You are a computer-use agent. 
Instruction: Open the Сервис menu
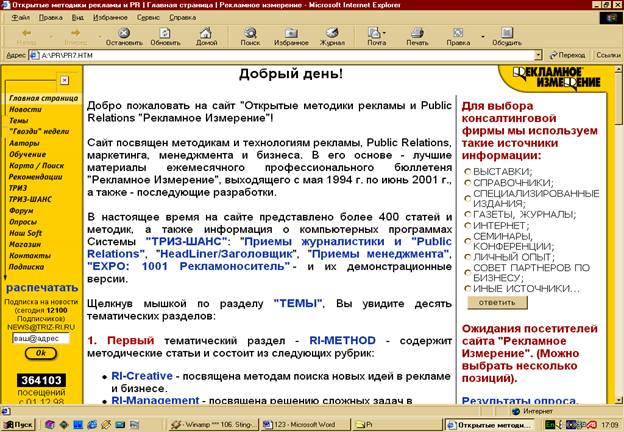coord(148,17)
